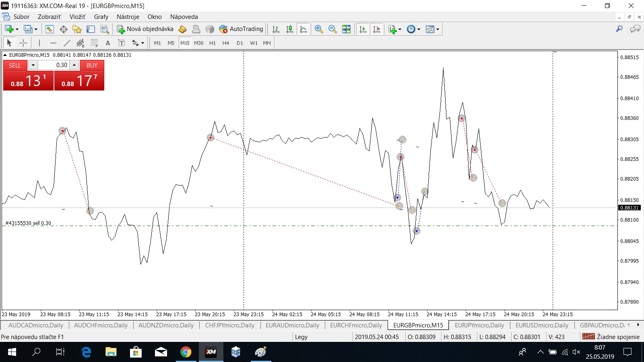Click the red SELL button
644x362 pixels.
15,65
